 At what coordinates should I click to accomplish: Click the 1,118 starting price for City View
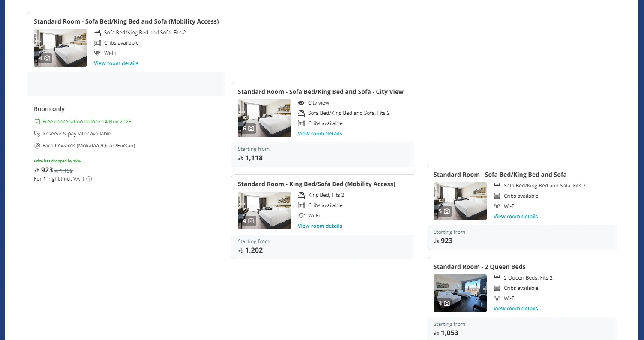[254, 158]
